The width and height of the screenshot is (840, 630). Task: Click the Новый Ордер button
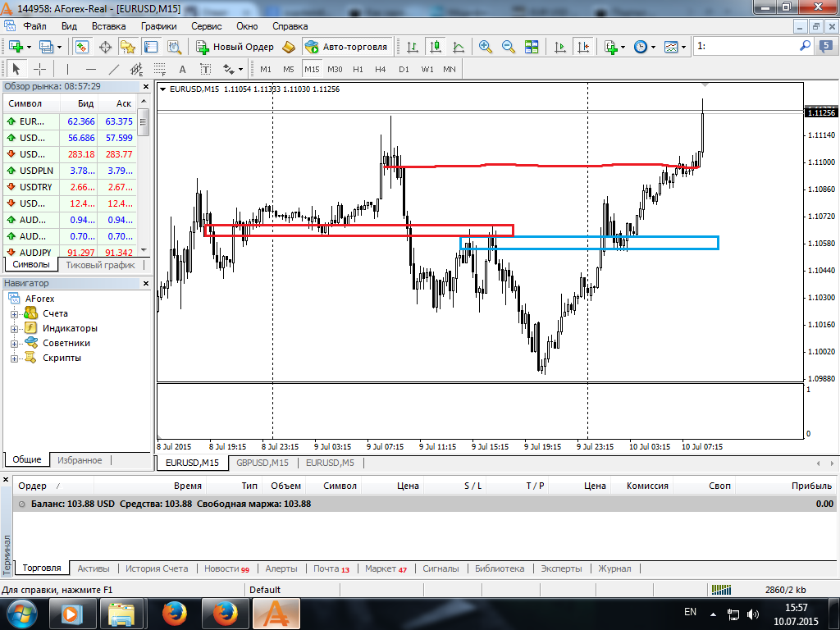pyautogui.click(x=235, y=47)
